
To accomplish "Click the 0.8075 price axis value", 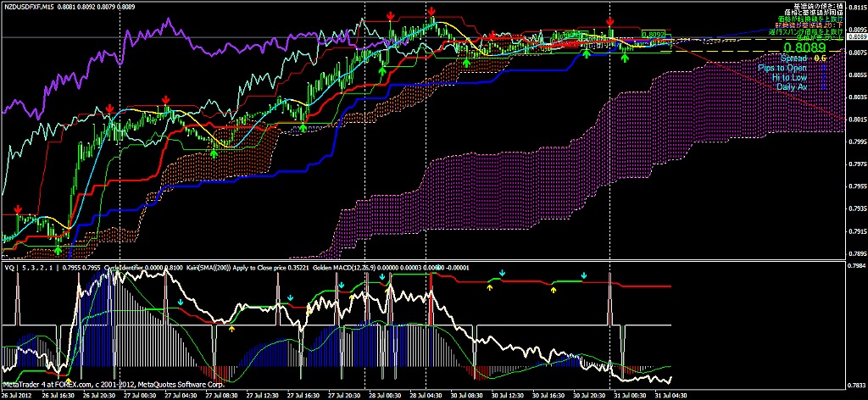I will (856, 53).
